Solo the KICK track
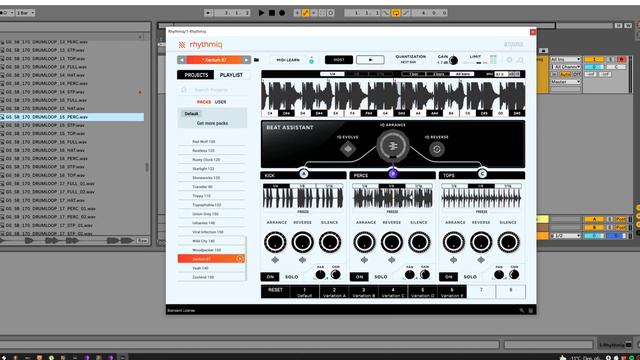This screenshot has width=640, height=360. (x=291, y=277)
